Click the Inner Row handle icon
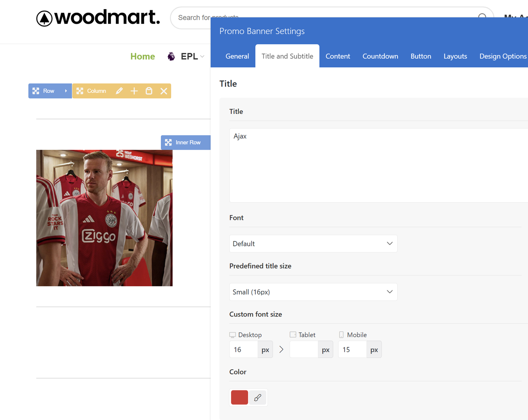The width and height of the screenshot is (528, 420). click(x=168, y=142)
